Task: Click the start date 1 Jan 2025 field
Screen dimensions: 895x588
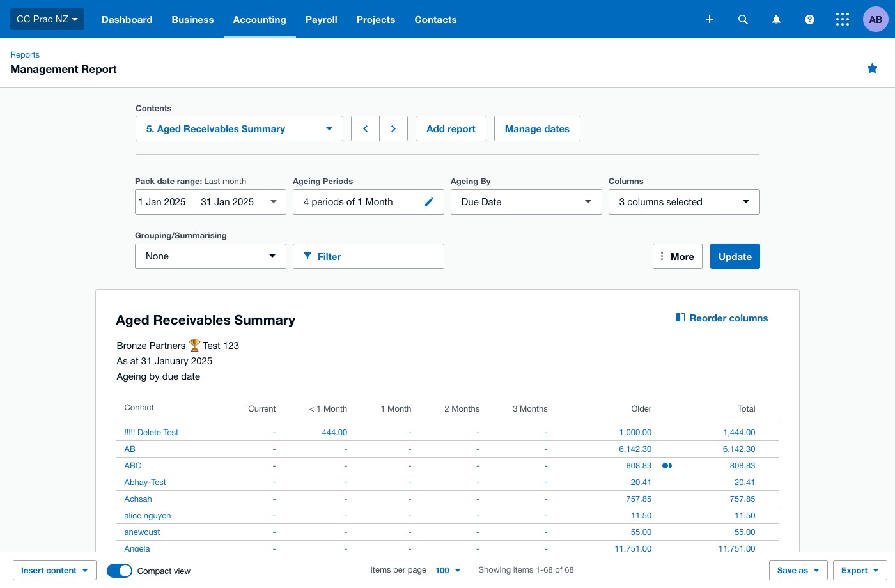Action: 166,202
